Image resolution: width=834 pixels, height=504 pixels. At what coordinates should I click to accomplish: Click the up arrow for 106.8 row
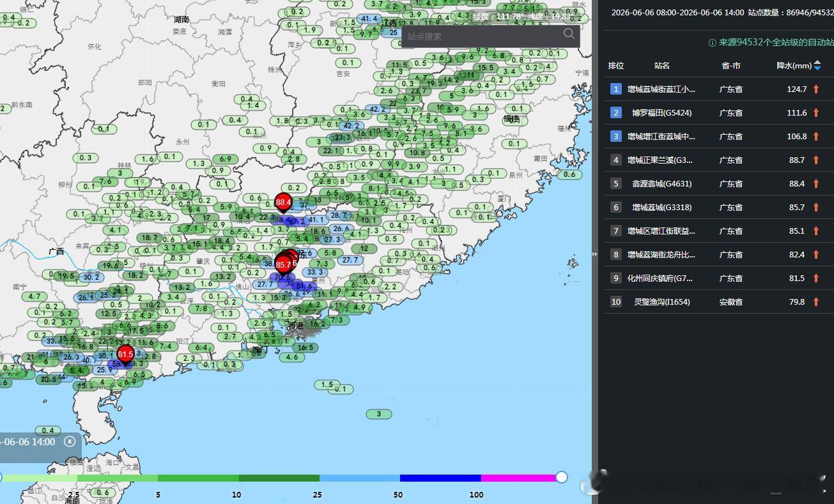816,137
